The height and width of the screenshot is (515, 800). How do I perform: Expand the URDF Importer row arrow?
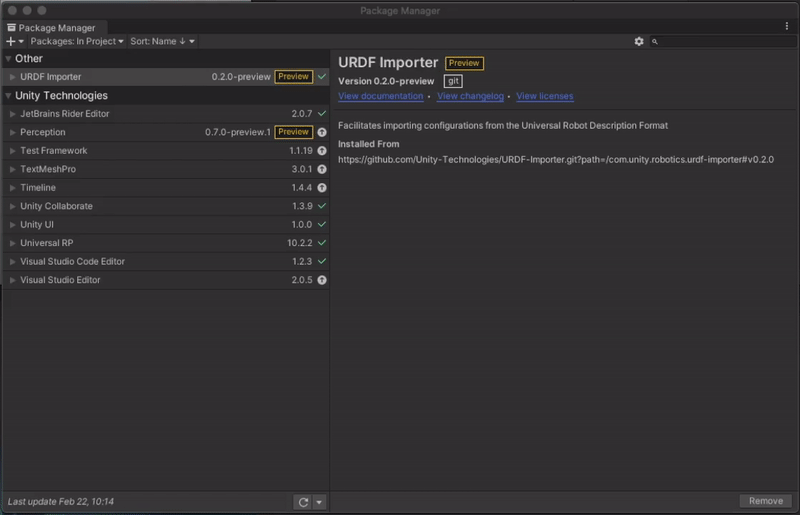[12, 77]
